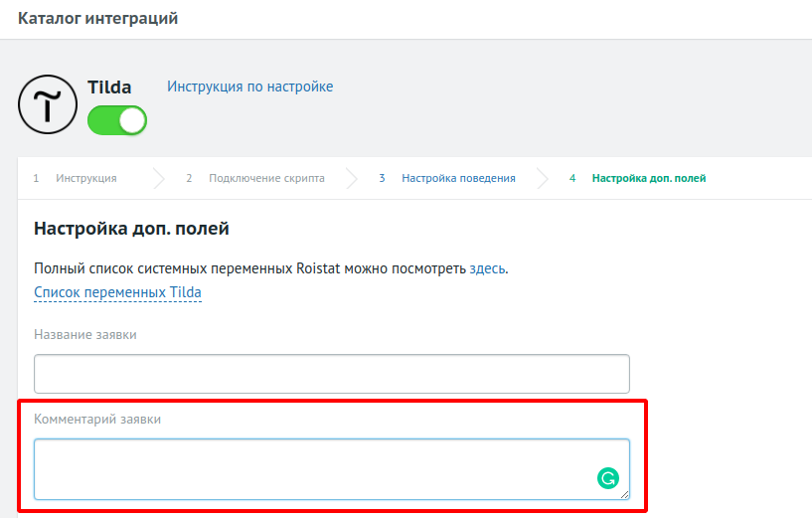812x518 pixels.
Task: Click the Каталог интеграций page title
Action: point(97,19)
